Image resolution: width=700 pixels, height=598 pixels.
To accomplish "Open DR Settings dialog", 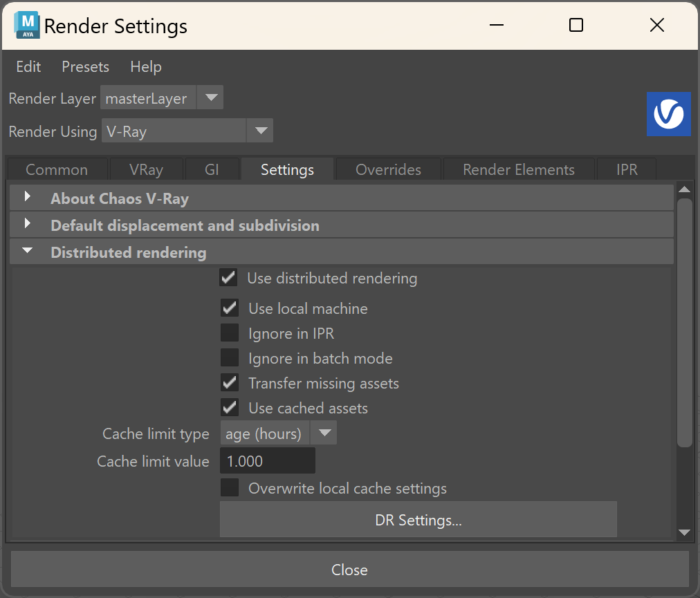I will coord(418,519).
